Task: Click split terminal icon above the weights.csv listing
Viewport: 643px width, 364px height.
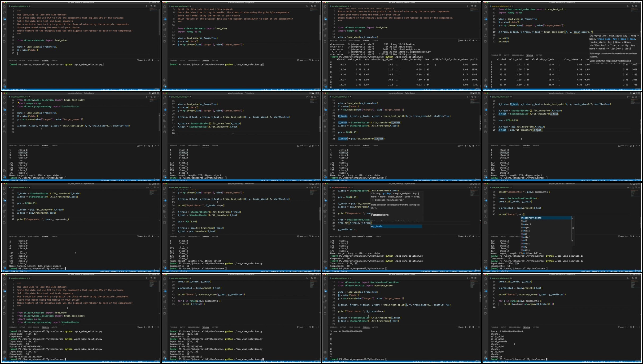Action: tap(470, 41)
